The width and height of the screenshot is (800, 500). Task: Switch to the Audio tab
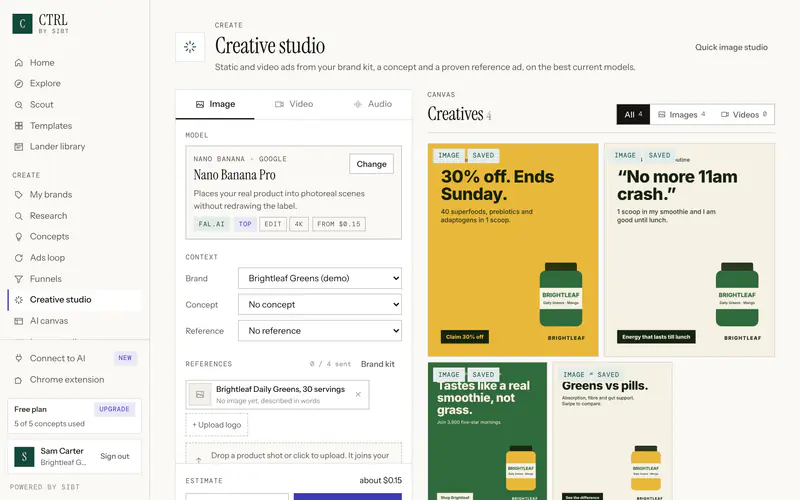[x=372, y=104]
